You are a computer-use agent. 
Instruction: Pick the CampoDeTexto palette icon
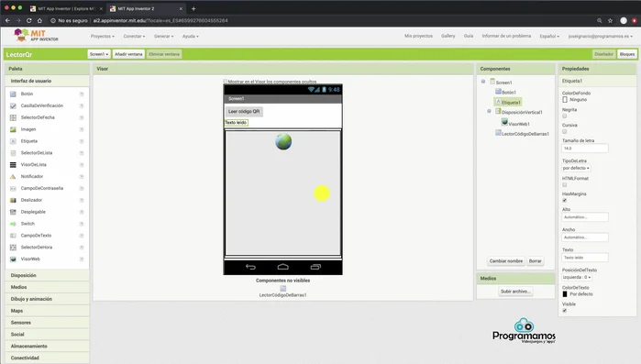pos(13,236)
